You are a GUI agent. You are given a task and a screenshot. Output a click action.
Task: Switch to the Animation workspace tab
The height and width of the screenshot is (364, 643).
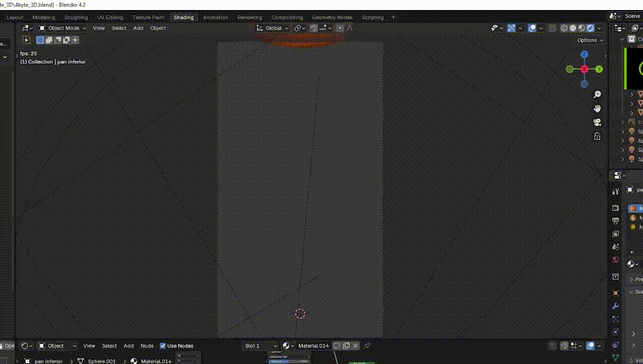[x=215, y=17]
